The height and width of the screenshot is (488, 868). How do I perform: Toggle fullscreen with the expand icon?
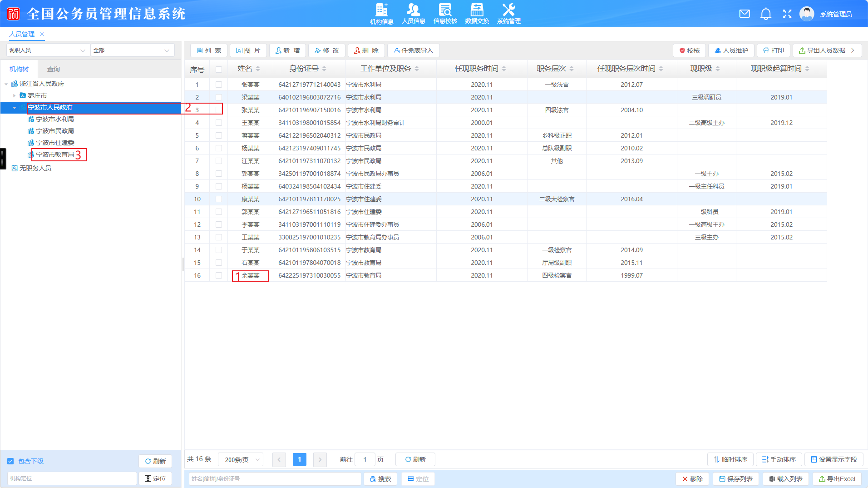coord(787,14)
